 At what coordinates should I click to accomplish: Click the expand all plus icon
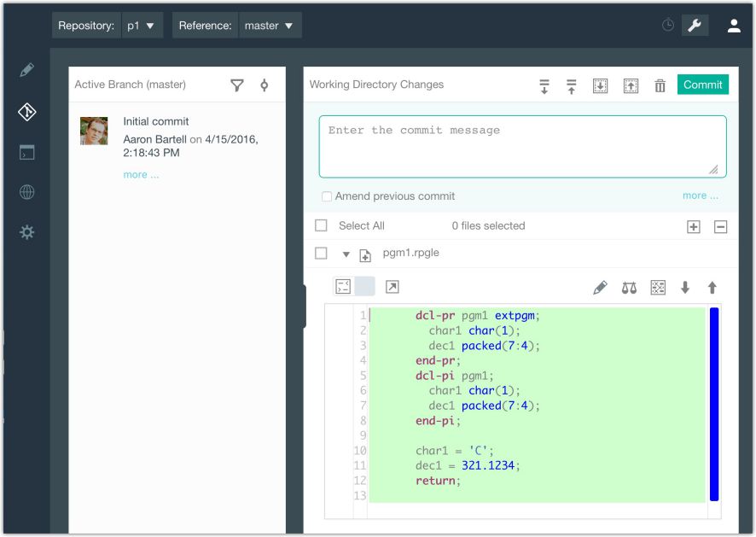pos(694,227)
